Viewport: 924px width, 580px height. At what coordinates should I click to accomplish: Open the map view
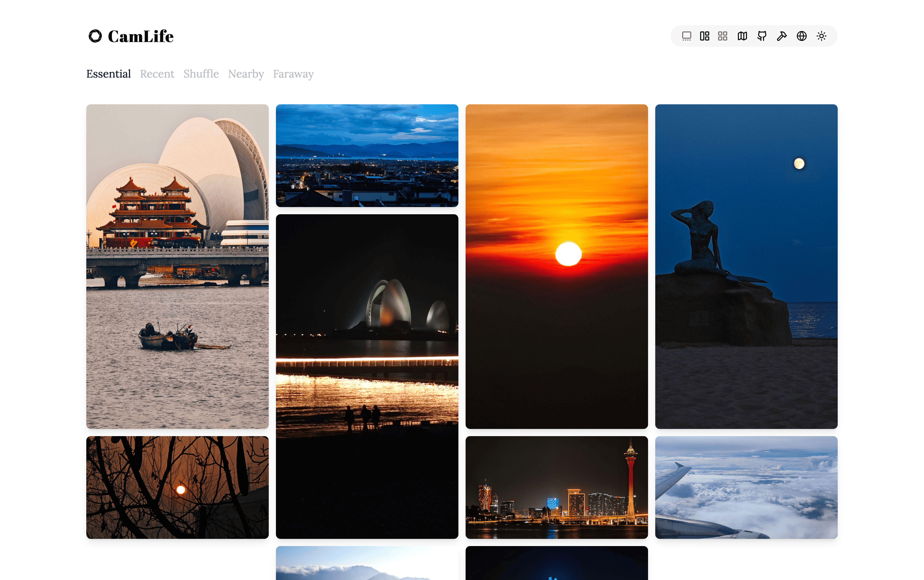(x=742, y=36)
